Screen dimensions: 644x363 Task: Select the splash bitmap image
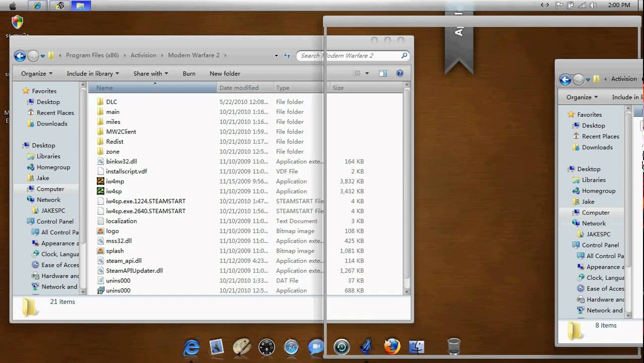coord(115,251)
